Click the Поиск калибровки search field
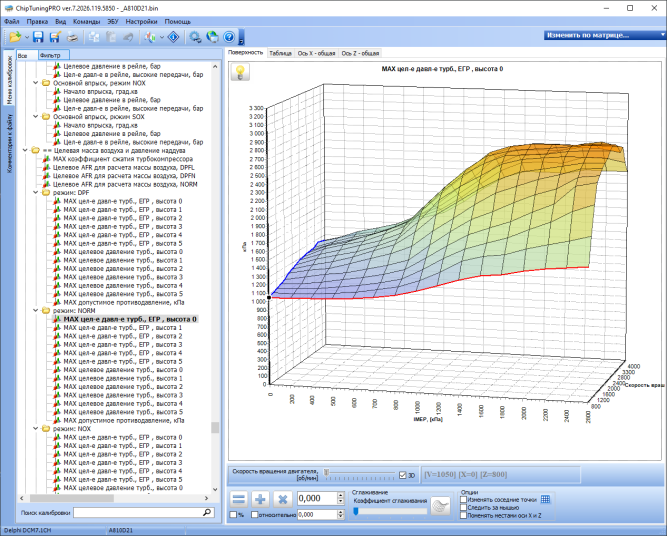The width and height of the screenshot is (667, 536). [x=144, y=513]
